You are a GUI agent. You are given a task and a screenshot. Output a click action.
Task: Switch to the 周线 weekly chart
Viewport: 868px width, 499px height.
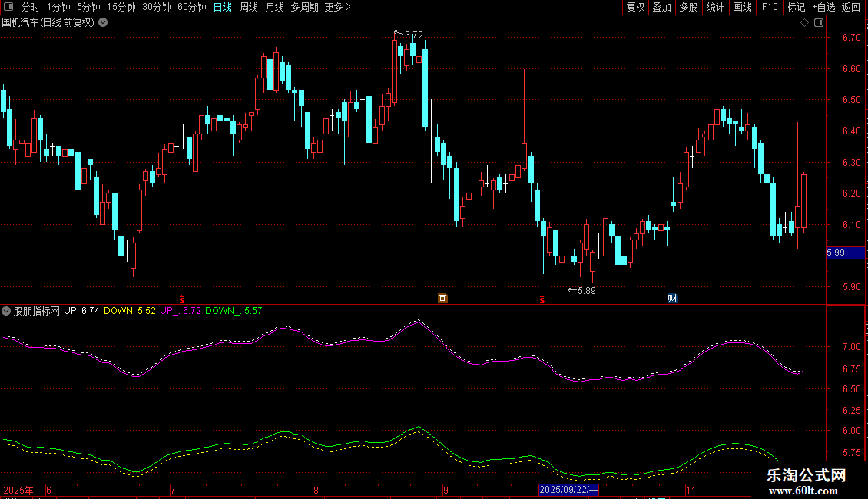click(249, 7)
